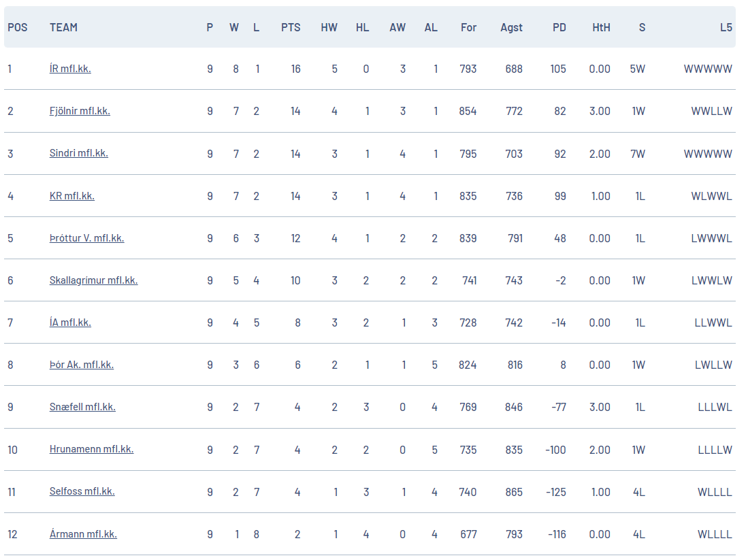Open the Hrunamenn mfl.kk. team link
The image size is (748, 560).
[92, 449]
